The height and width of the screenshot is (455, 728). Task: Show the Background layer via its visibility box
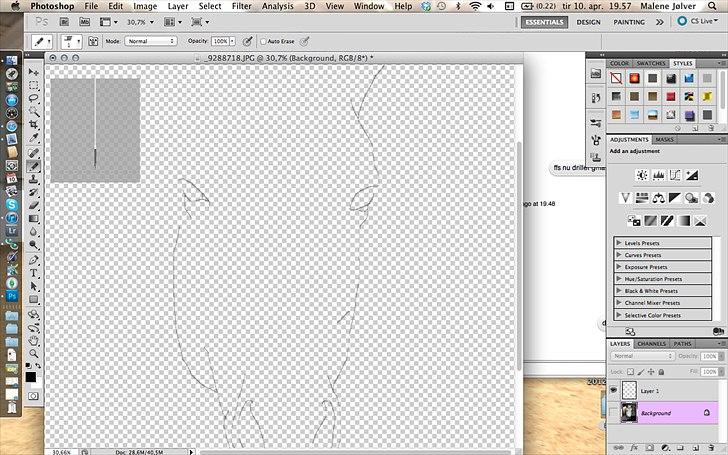click(613, 412)
